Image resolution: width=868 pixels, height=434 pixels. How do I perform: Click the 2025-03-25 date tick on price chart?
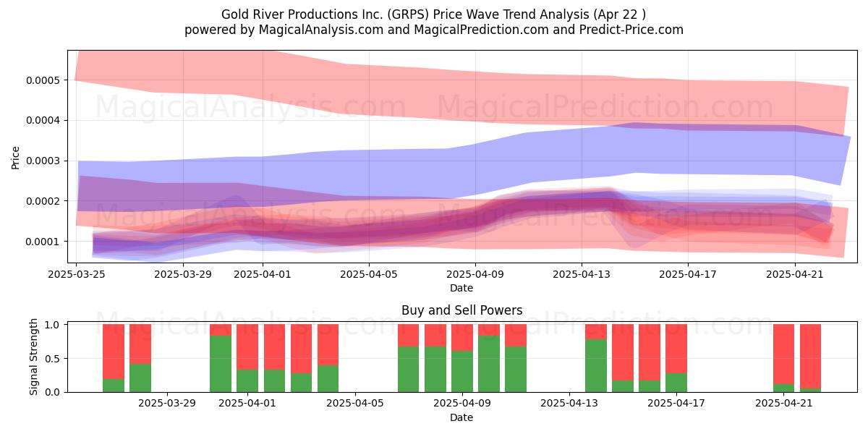pos(77,274)
